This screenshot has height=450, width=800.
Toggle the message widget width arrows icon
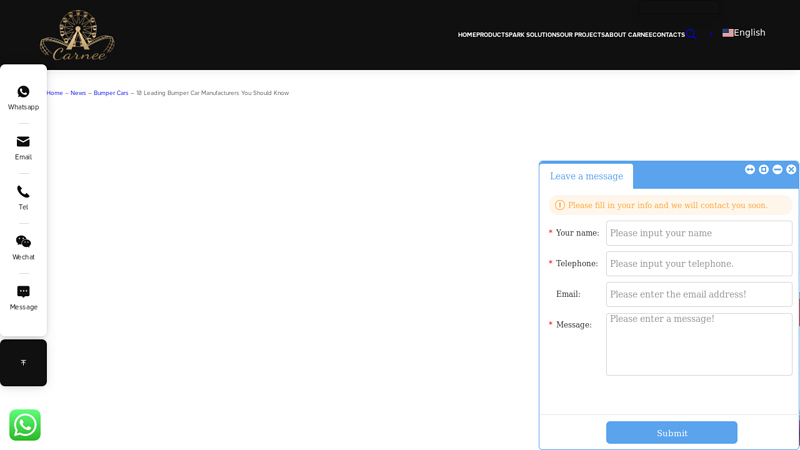750,170
